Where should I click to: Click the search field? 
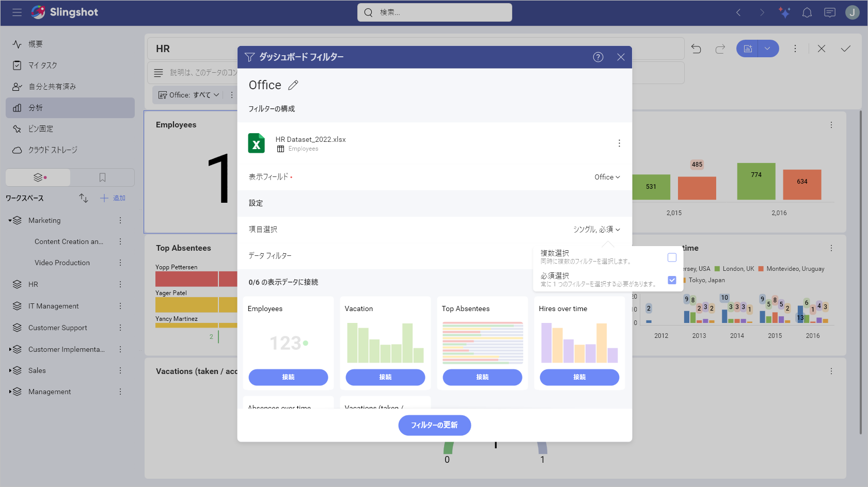pos(435,12)
